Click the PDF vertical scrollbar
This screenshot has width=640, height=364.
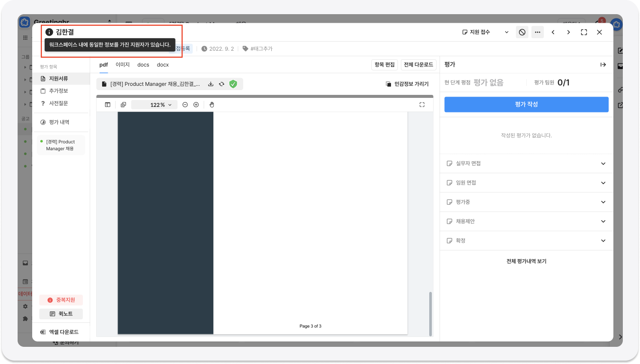click(x=430, y=314)
